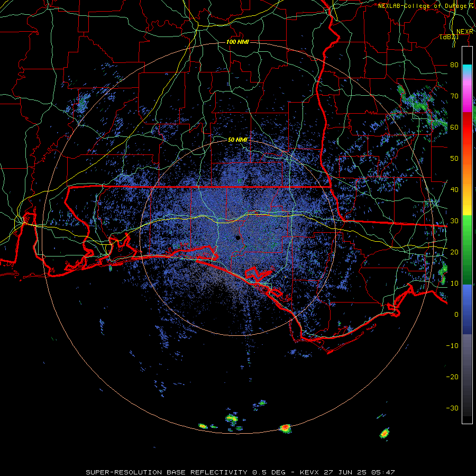
Task: Click the -10 value on dBZ scale
Action: 452,345
